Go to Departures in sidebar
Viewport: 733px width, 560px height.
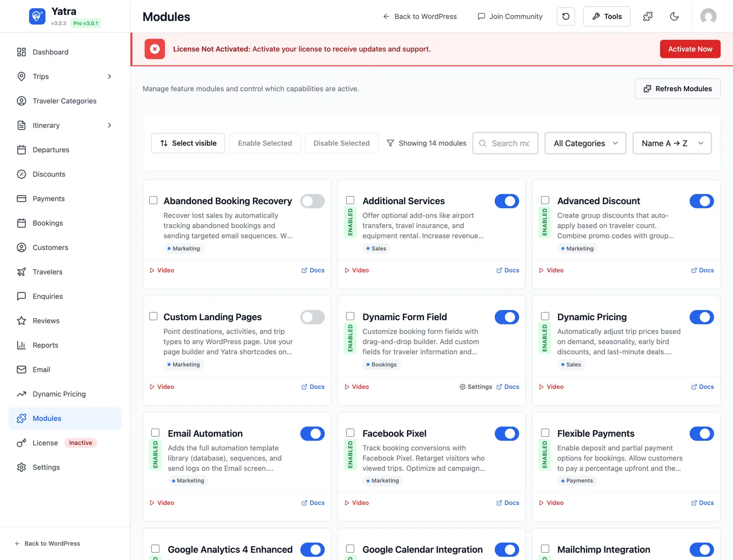tap(51, 150)
